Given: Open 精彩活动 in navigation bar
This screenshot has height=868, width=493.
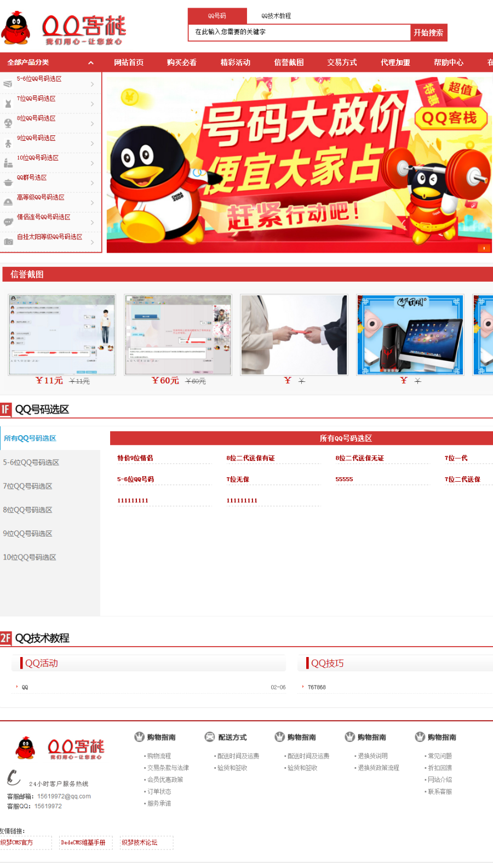Looking at the screenshot, I should tap(236, 62).
